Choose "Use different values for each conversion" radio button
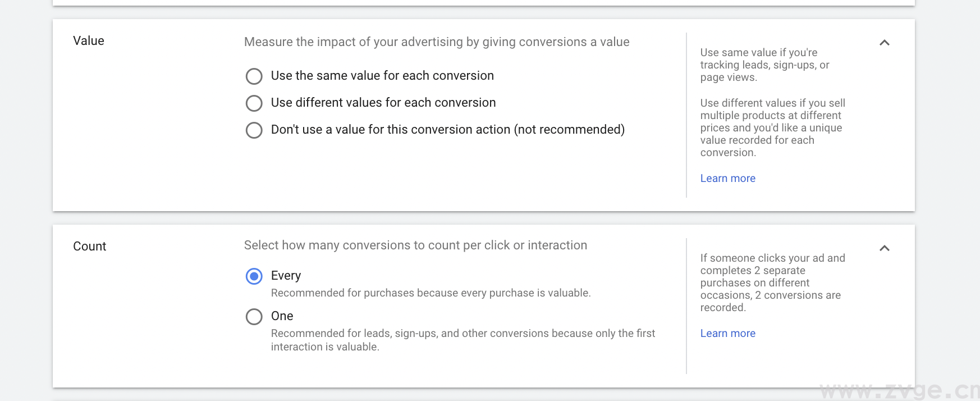This screenshot has height=401, width=980. point(254,103)
